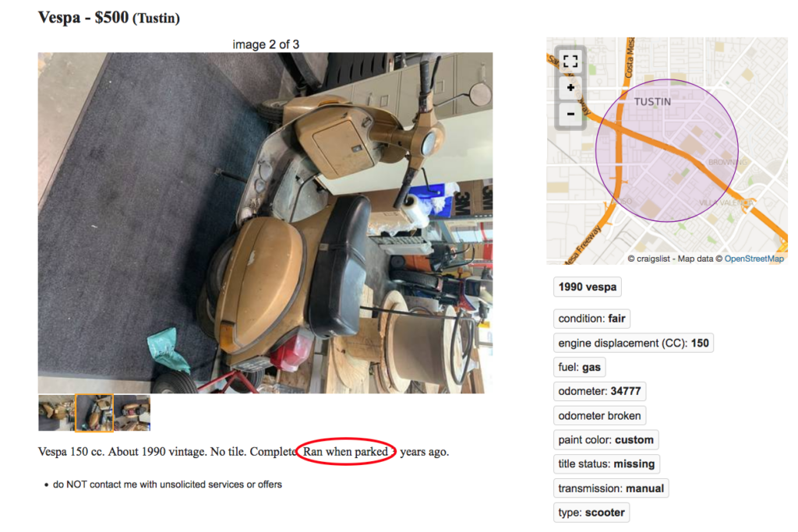The height and width of the screenshot is (532, 798).
Task: Open the third Vespa thumbnail
Action: pyautogui.click(x=132, y=413)
